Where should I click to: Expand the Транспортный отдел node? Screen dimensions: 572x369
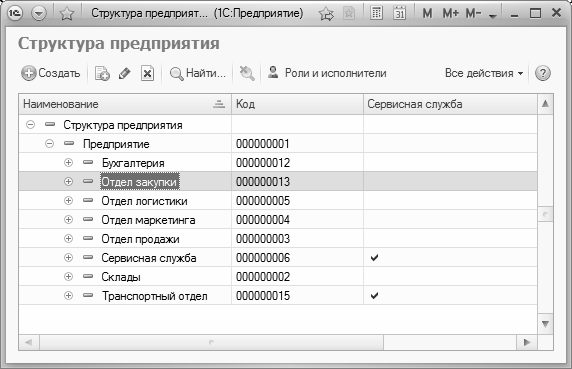point(68,295)
